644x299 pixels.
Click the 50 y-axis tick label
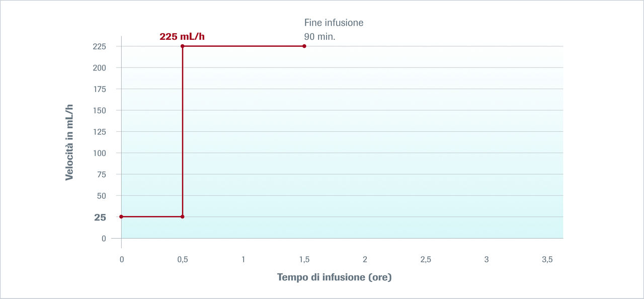tap(101, 196)
